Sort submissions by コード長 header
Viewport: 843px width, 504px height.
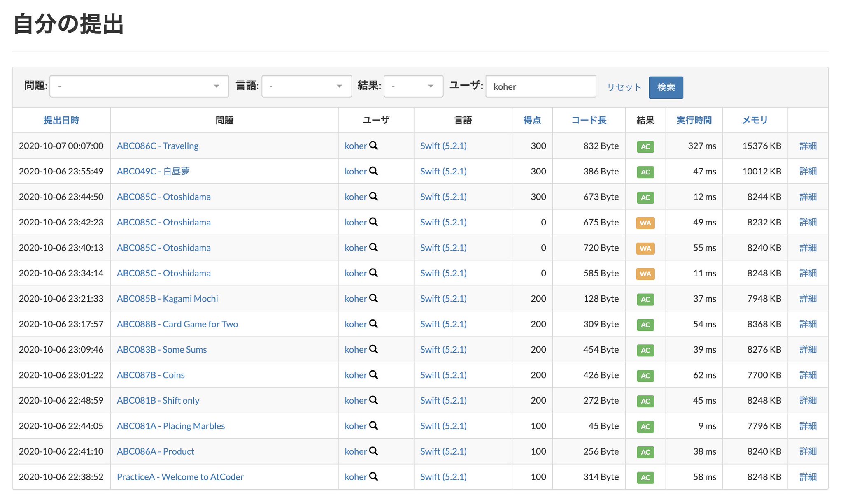click(x=589, y=121)
